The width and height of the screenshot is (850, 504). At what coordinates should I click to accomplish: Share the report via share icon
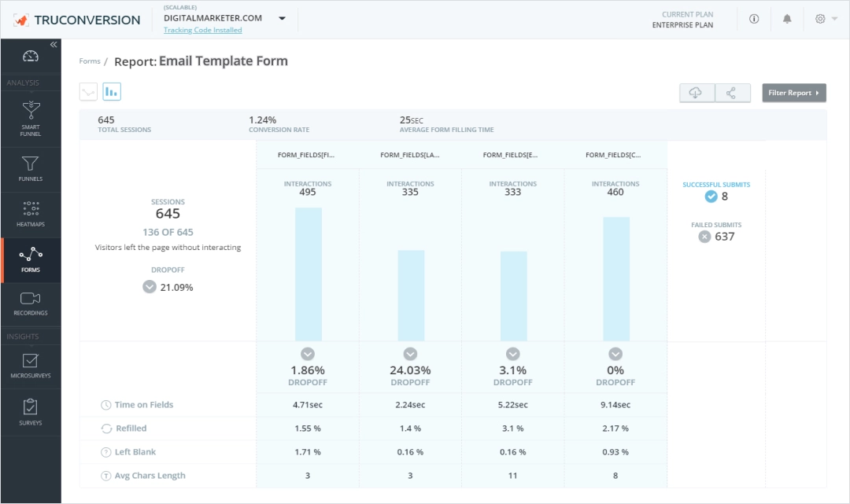[732, 93]
